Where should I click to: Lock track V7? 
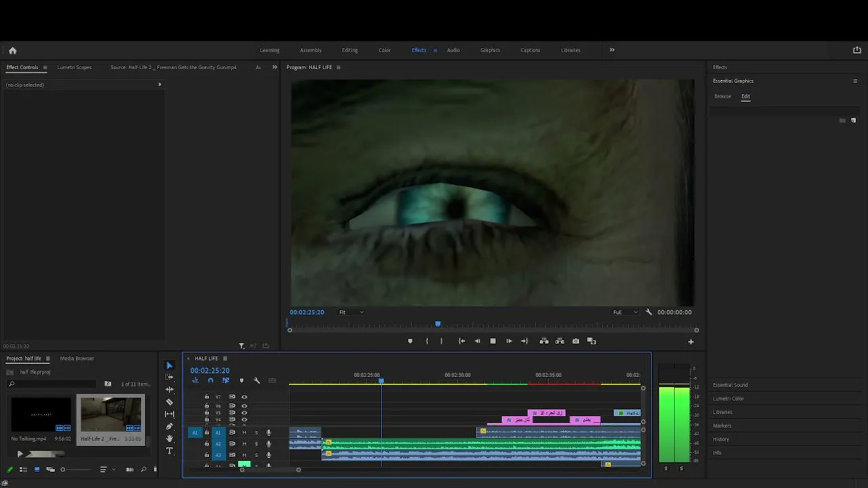click(x=207, y=397)
